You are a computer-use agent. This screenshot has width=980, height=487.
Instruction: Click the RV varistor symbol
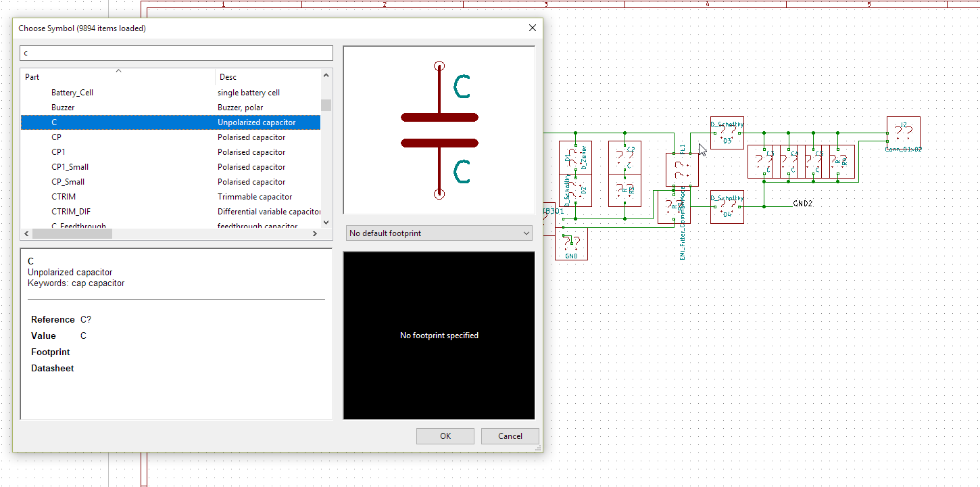[x=842, y=161]
